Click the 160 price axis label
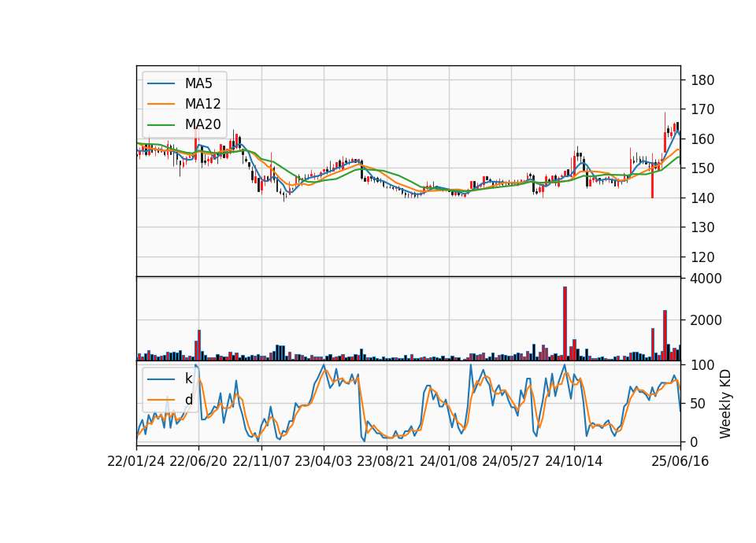Viewport: 756px width, 543px height. (x=702, y=139)
